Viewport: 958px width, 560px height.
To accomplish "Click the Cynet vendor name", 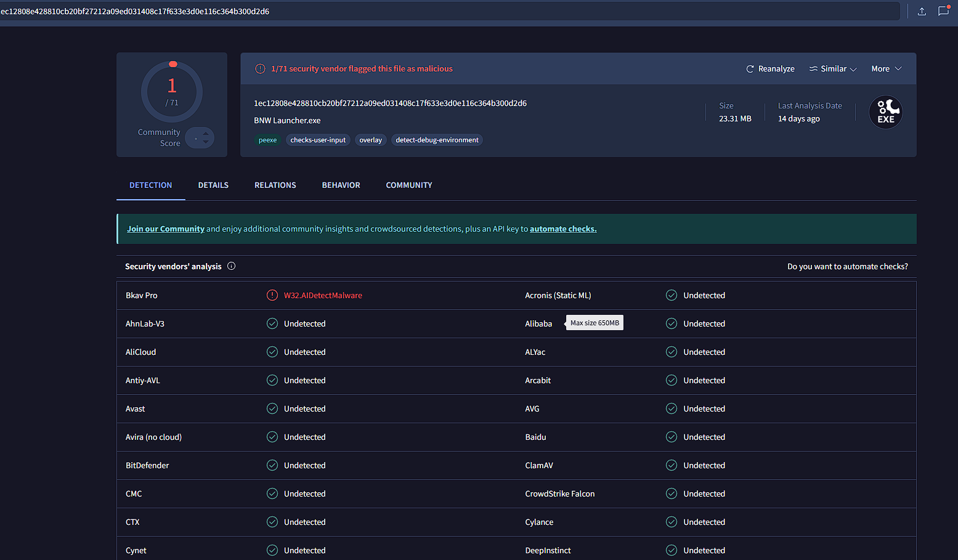I will [x=136, y=550].
